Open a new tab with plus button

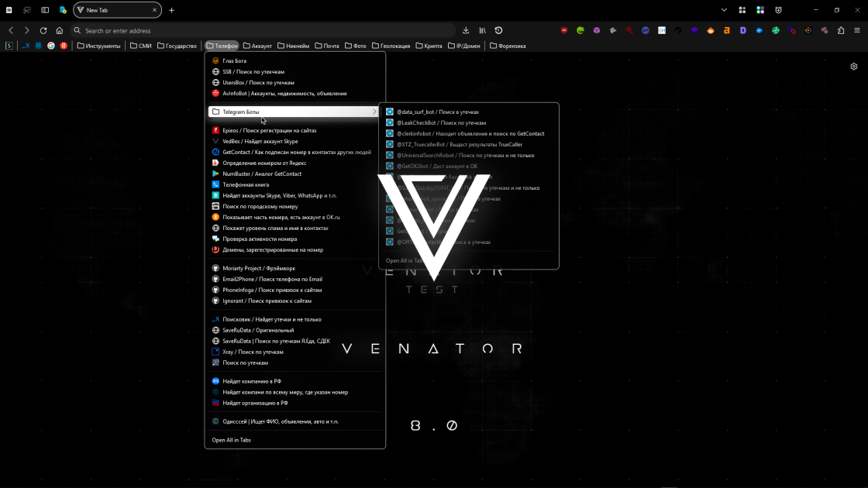point(171,10)
